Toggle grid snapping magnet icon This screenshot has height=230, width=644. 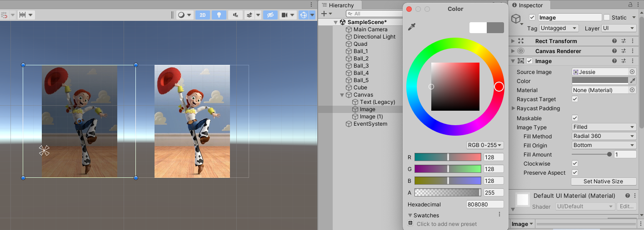pyautogui.click(x=4, y=15)
